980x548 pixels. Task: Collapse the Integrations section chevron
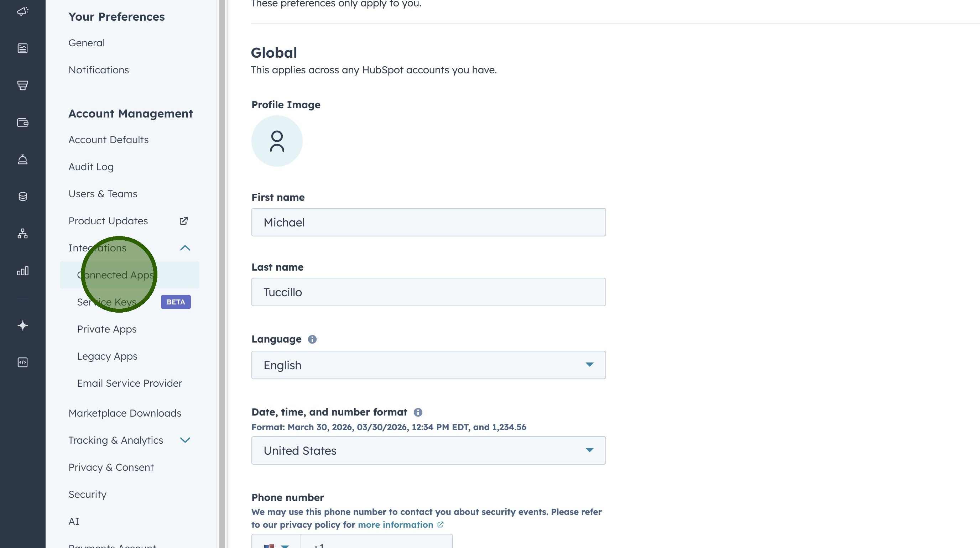click(185, 248)
